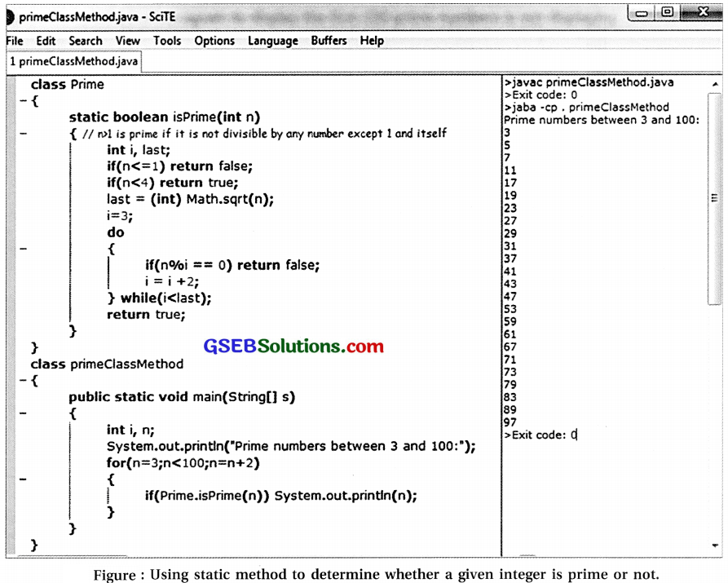Open the Tools menu
Screen dimensions: 728x583
click(x=167, y=41)
